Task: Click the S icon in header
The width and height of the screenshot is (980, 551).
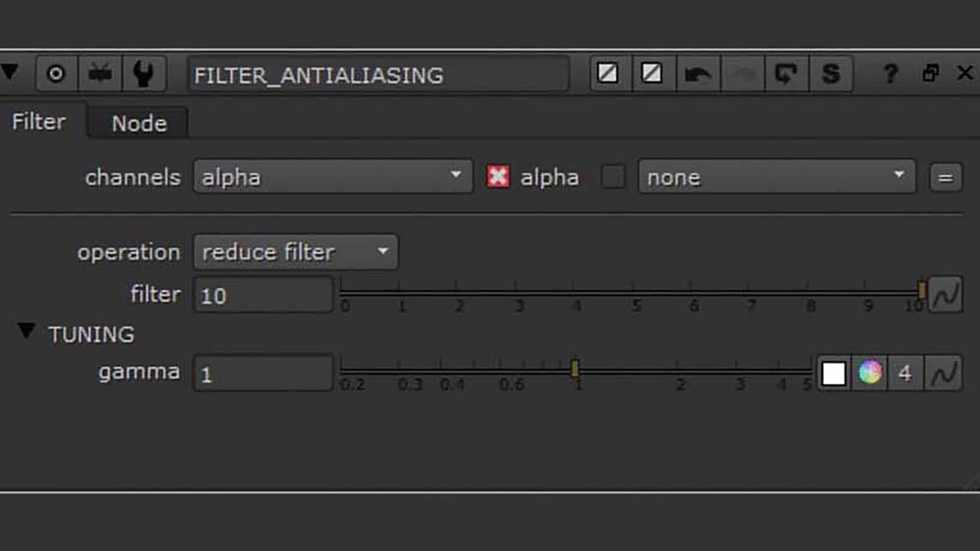Action: [831, 74]
